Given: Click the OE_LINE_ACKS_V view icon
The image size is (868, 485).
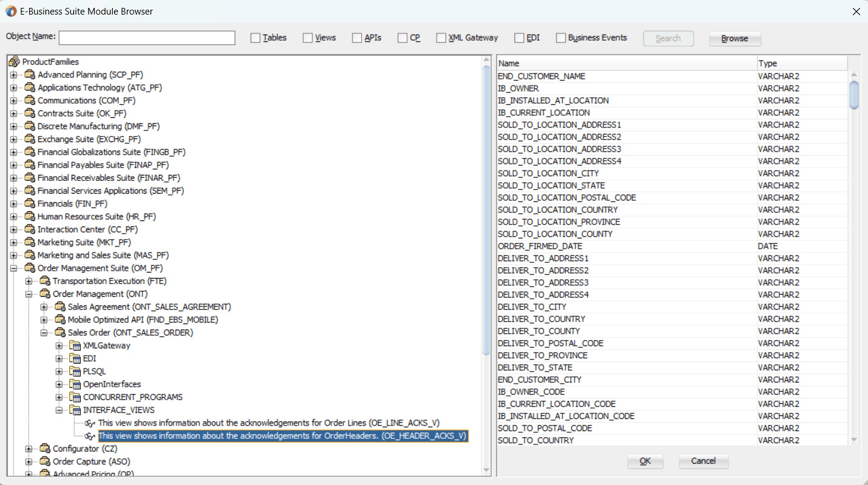Looking at the screenshot, I should click(x=90, y=423).
